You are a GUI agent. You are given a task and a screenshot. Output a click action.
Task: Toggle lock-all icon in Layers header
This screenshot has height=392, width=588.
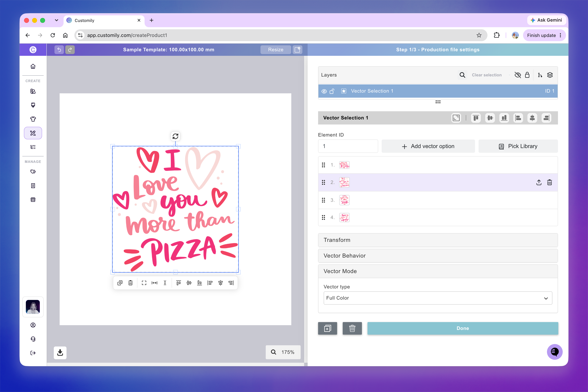coord(527,75)
